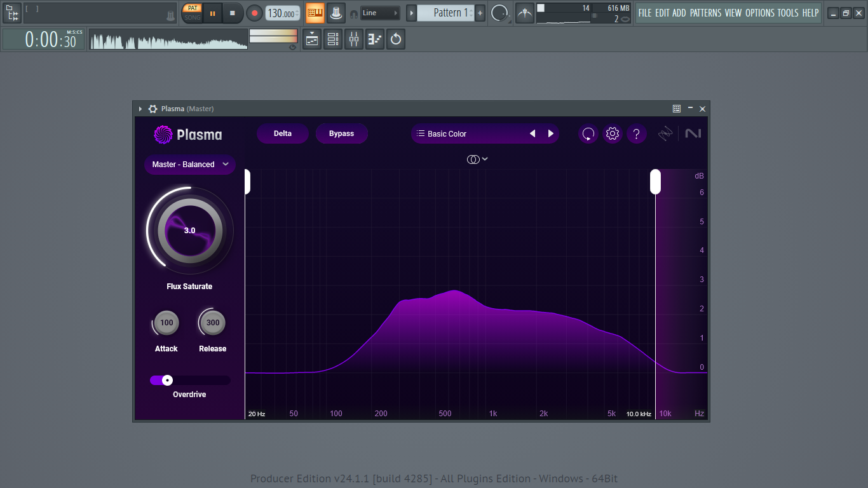Expand the Master - Balanced dropdown
868x488 pixels.
click(190, 165)
